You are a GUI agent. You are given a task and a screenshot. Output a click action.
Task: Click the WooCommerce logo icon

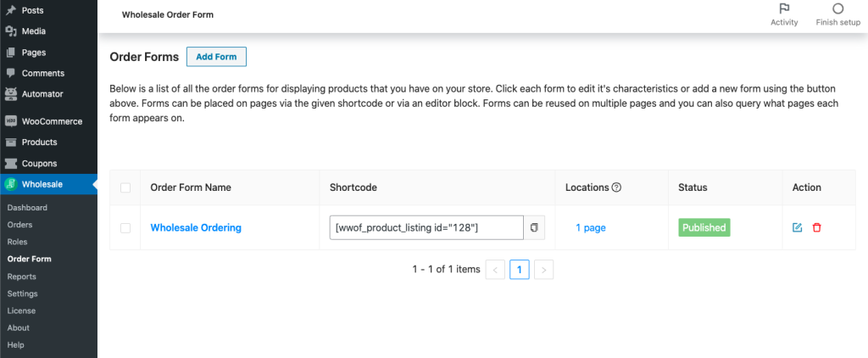coord(10,121)
